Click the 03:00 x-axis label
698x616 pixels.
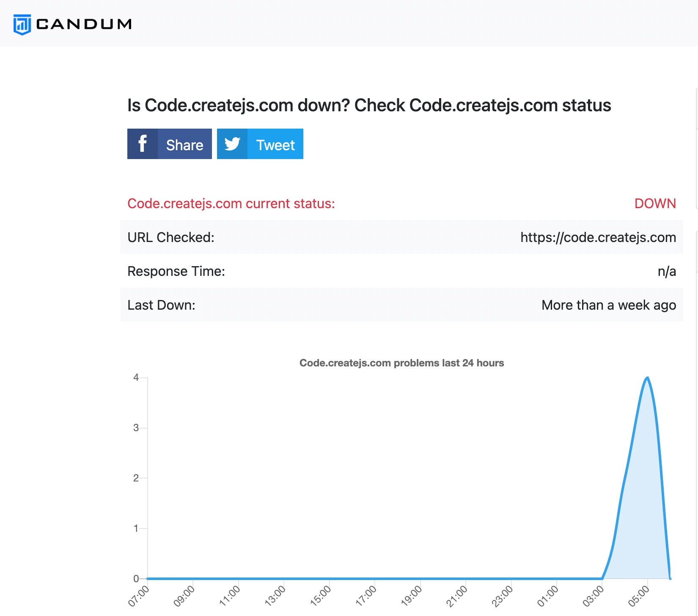(594, 596)
